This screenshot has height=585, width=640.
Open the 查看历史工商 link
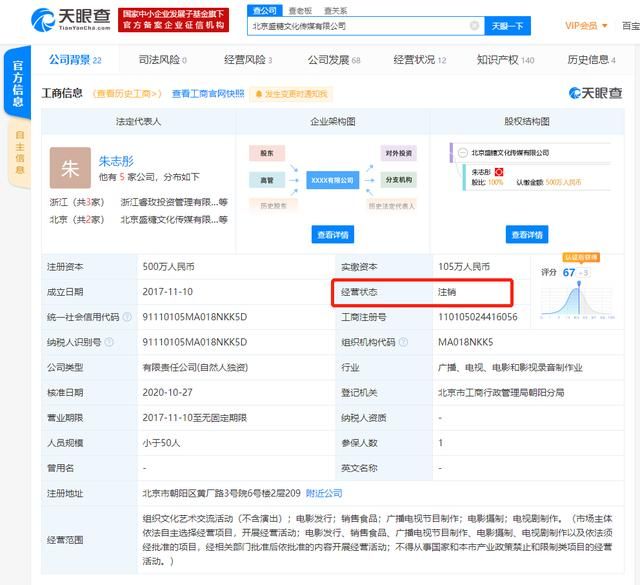coord(127,93)
